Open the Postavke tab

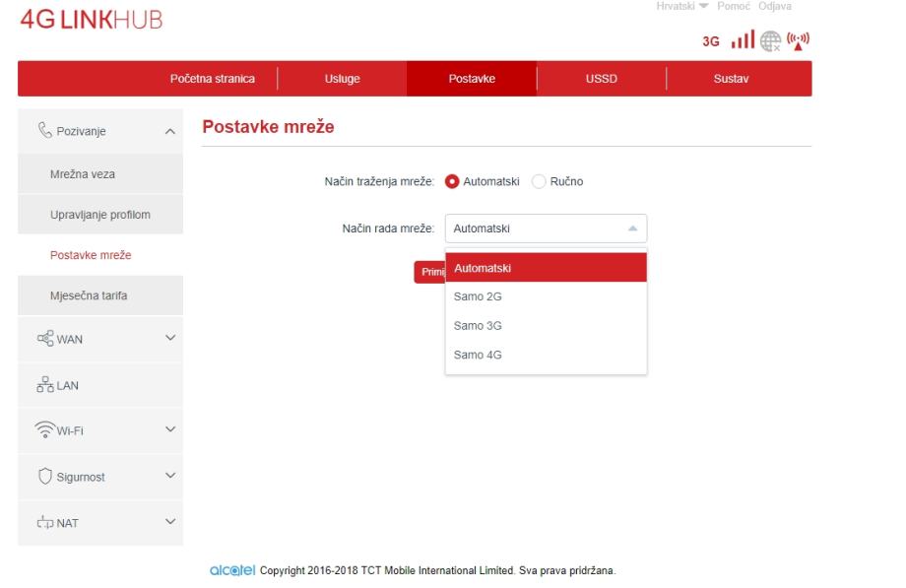(x=472, y=79)
